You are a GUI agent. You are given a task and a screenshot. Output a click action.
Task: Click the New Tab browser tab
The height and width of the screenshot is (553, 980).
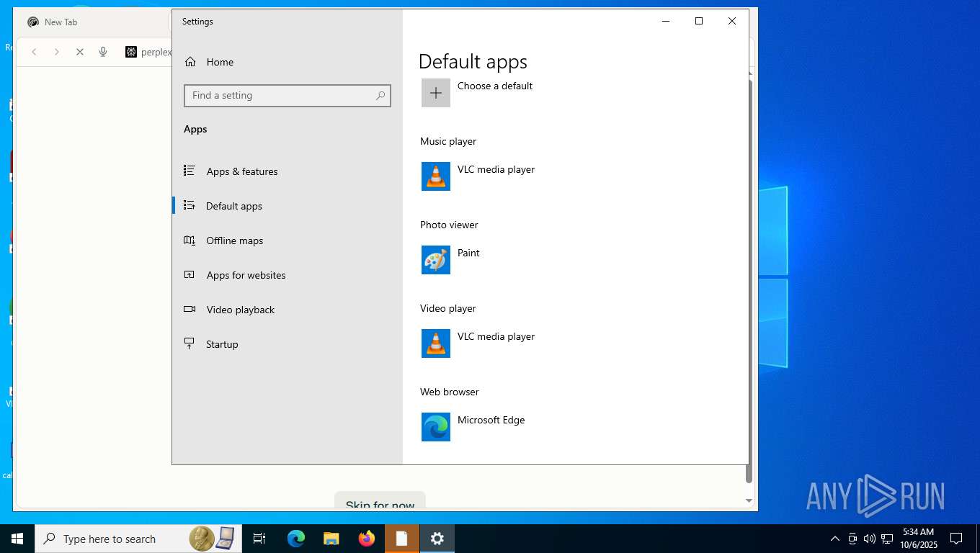[x=61, y=22]
